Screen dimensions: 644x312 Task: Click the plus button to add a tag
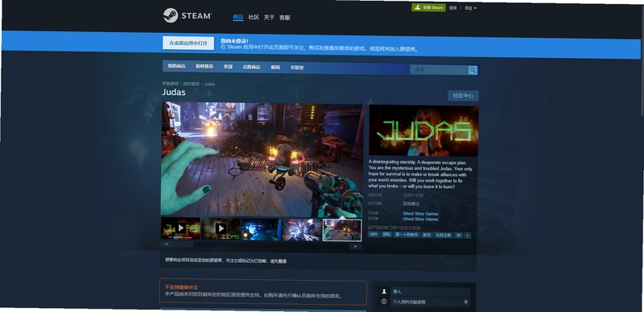point(468,236)
